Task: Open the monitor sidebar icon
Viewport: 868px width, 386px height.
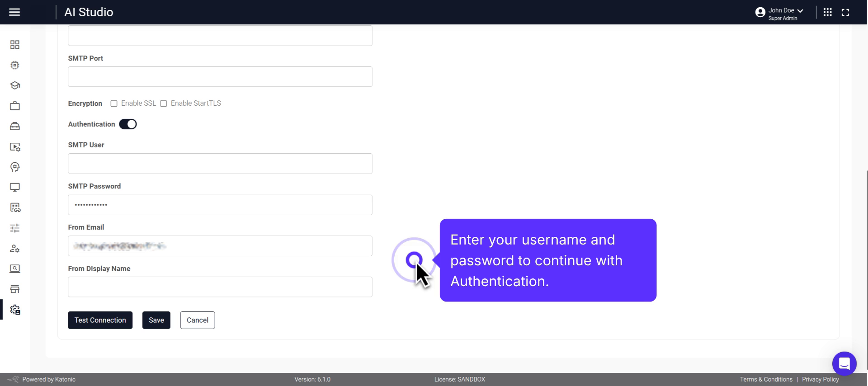Action: [x=15, y=187]
